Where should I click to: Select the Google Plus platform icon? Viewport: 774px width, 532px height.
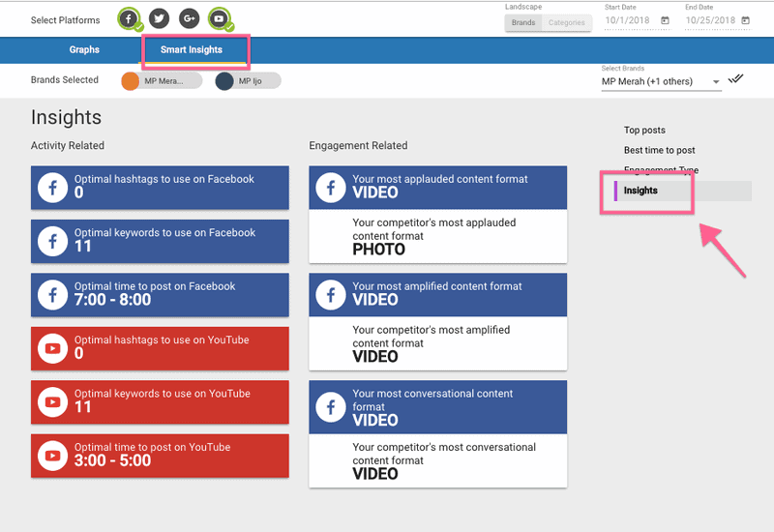pos(190,18)
